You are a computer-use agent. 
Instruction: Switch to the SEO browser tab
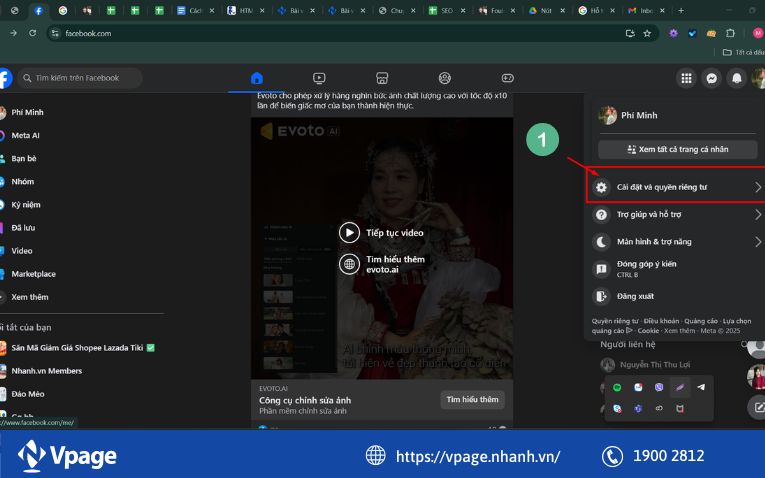pyautogui.click(x=446, y=10)
